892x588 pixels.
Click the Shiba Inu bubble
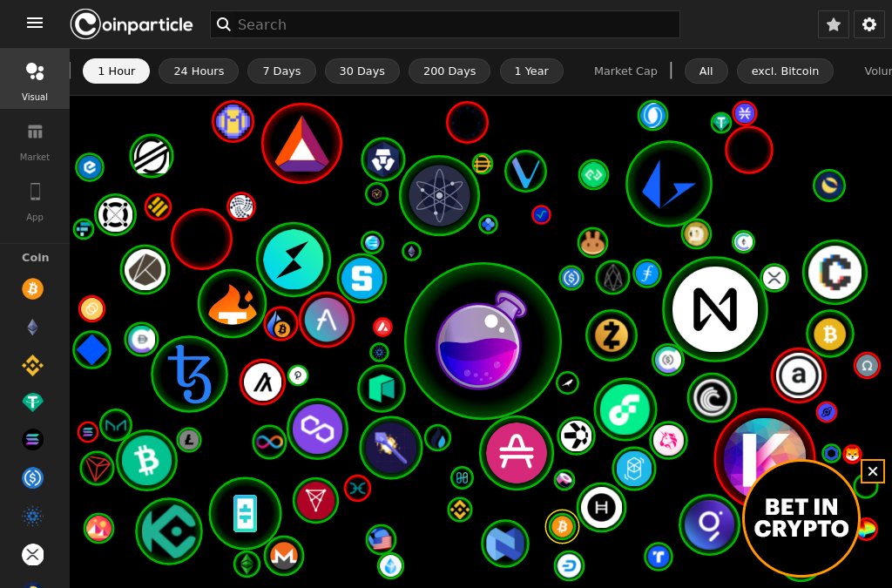(852, 454)
